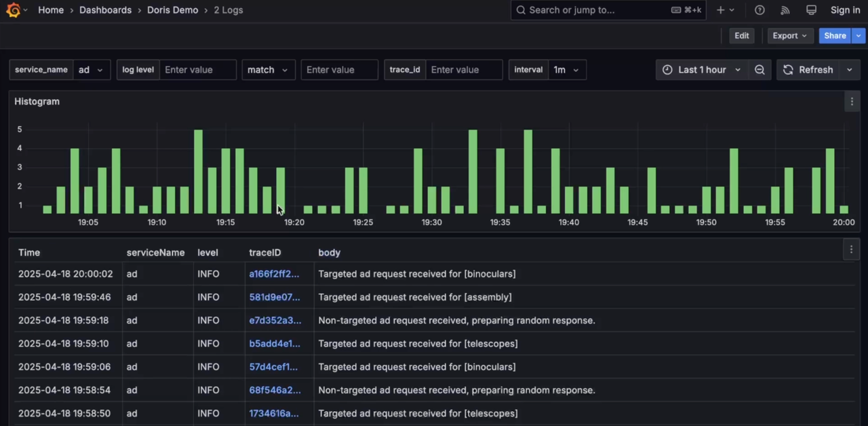The height and width of the screenshot is (426, 868).
Task: Click the display/TV mode icon
Action: click(x=811, y=9)
